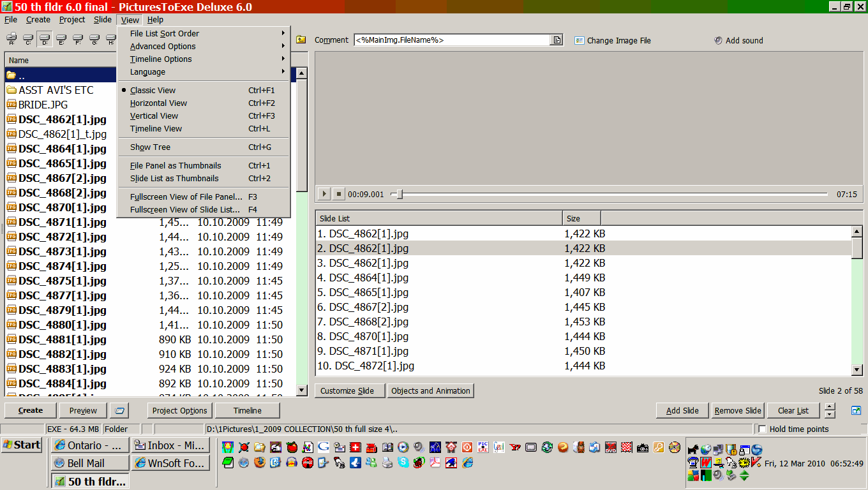
Task: Select drive F: in the drive bar
Action: click(x=78, y=40)
